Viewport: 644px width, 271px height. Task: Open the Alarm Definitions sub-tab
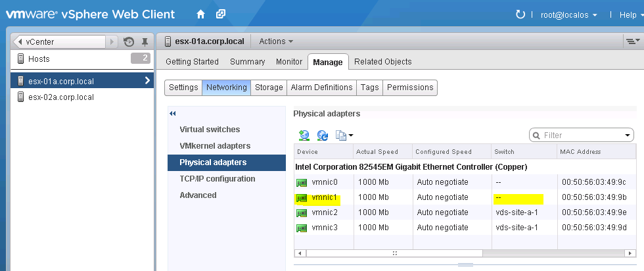321,87
